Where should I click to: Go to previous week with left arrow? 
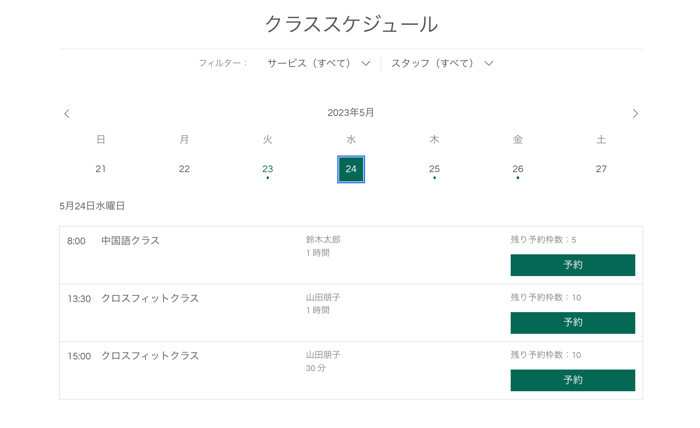click(x=67, y=114)
